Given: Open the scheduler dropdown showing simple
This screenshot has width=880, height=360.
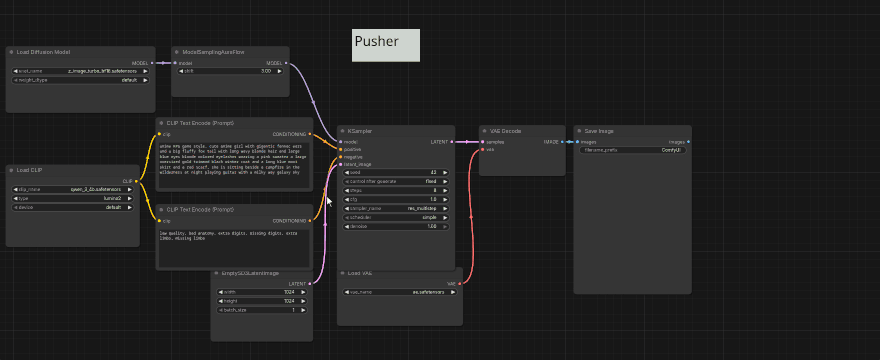Looking at the screenshot, I should 396,217.
